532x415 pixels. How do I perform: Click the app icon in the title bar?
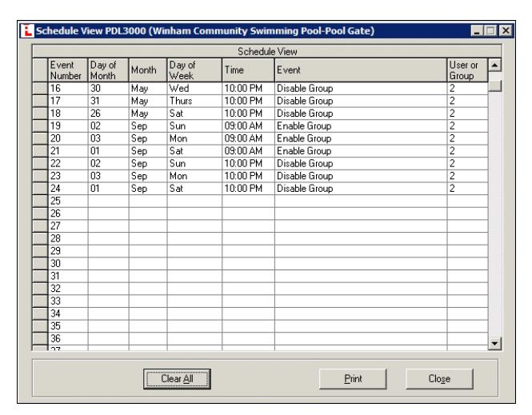(27, 31)
